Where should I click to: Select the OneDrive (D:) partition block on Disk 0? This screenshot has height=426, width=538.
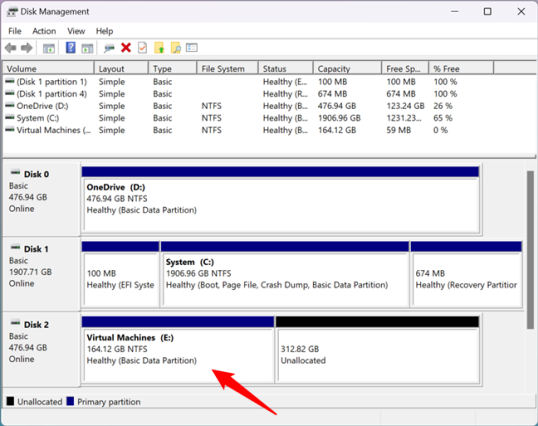280,200
